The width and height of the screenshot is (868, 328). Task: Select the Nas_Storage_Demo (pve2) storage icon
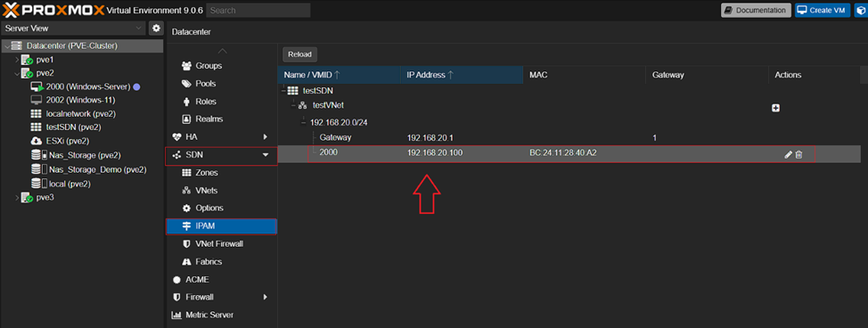[x=38, y=169]
